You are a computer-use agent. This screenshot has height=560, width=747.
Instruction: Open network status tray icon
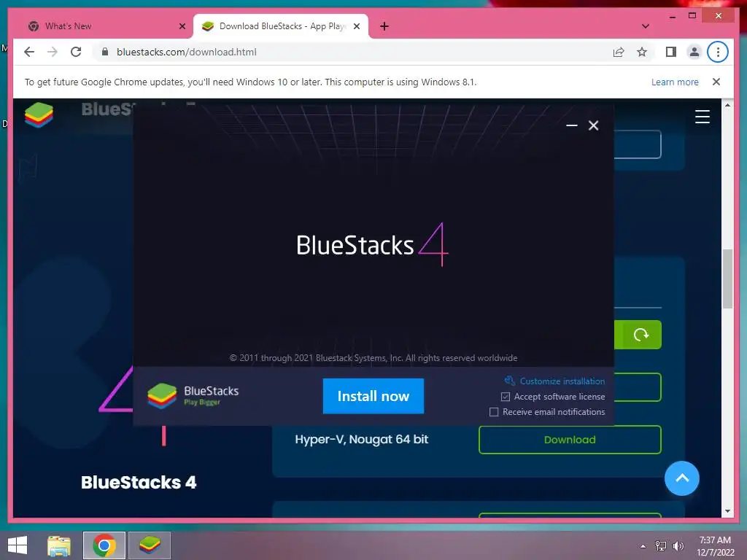(661, 546)
